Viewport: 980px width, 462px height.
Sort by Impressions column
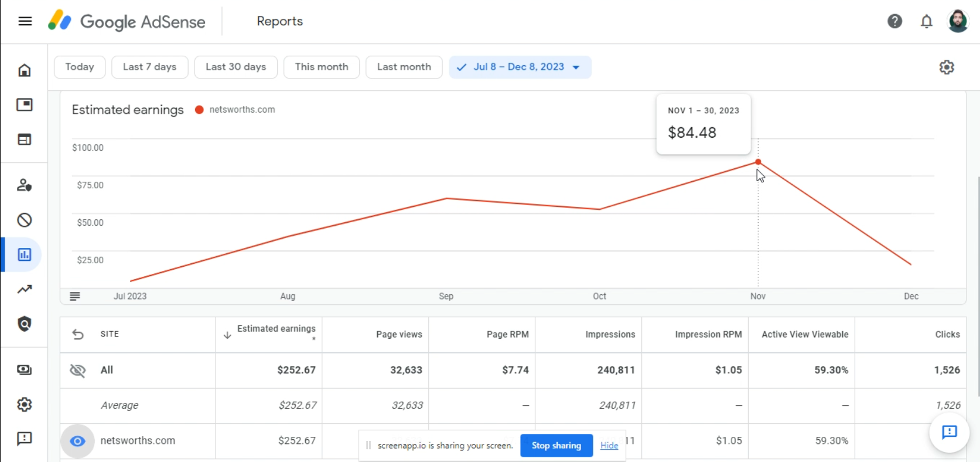point(610,334)
